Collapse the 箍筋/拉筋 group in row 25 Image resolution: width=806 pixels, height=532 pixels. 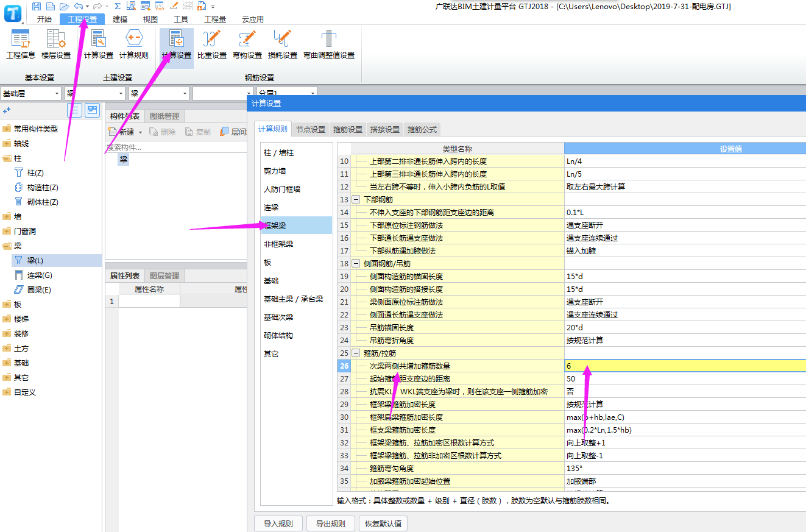[x=356, y=353]
